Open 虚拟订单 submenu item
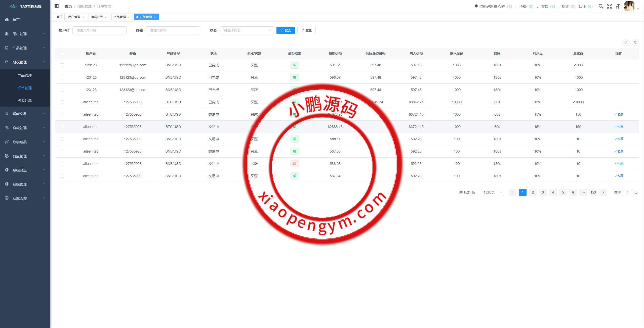The width and height of the screenshot is (644, 328). pos(25,101)
